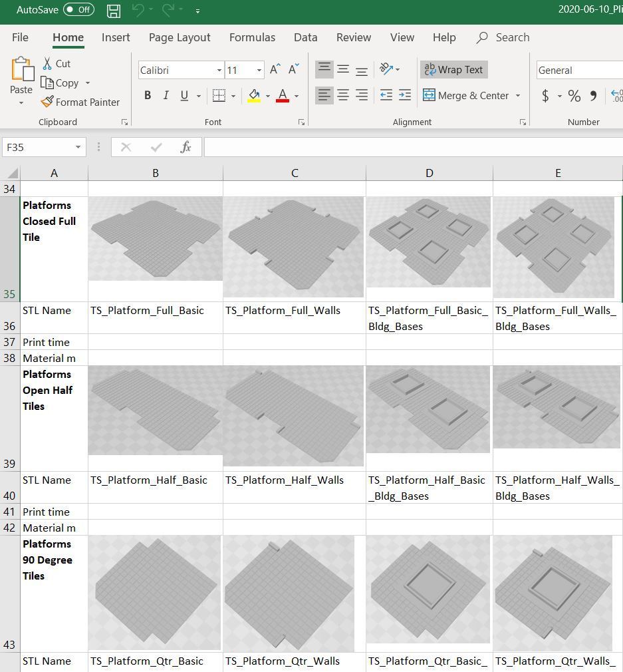The width and height of the screenshot is (623, 672).
Task: Open the Search feature
Action: [x=502, y=37]
